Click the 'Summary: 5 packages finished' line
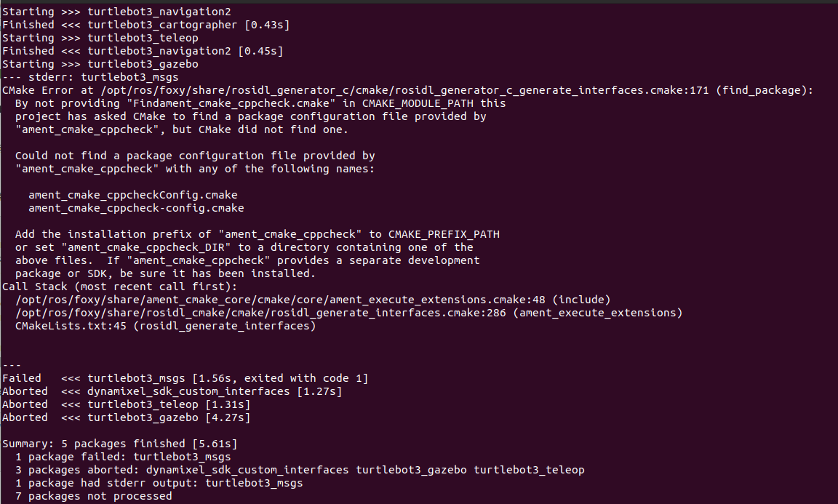This screenshot has height=504, width=838. (x=120, y=444)
